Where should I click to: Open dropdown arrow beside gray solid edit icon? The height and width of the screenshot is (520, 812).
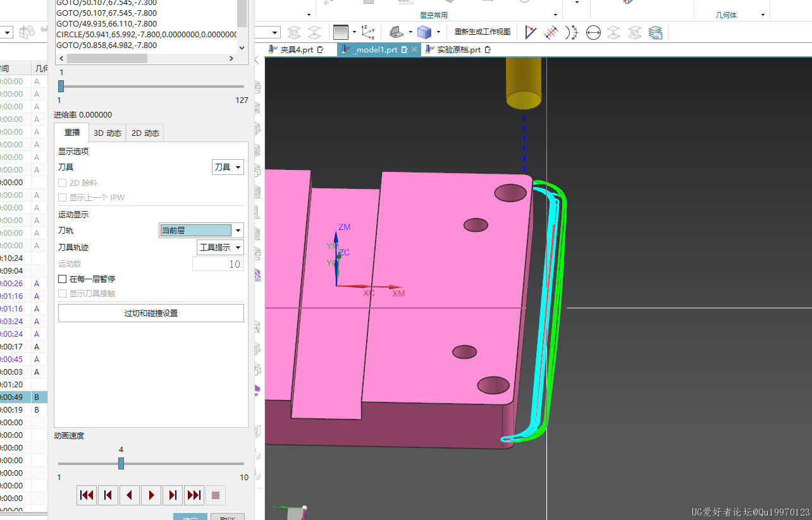click(410, 32)
